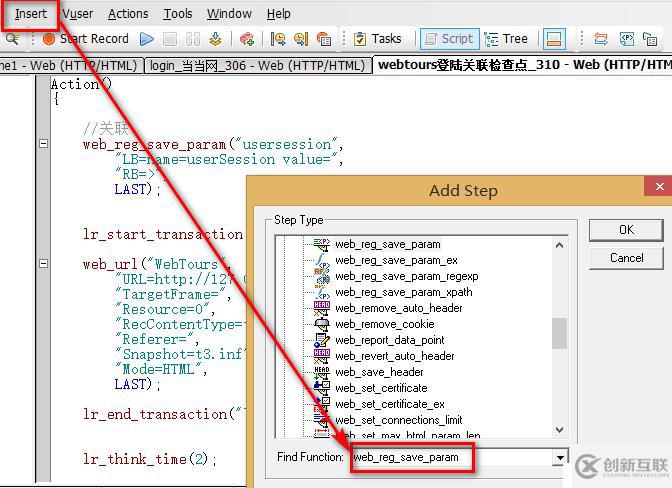Screen dimensions: 672x488
Task: Click the Step Type list scrollbar thumb
Action: point(560,333)
